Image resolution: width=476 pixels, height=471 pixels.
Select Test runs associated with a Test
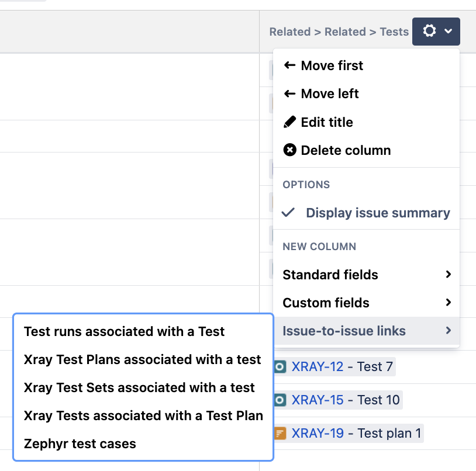pyautogui.click(x=124, y=331)
